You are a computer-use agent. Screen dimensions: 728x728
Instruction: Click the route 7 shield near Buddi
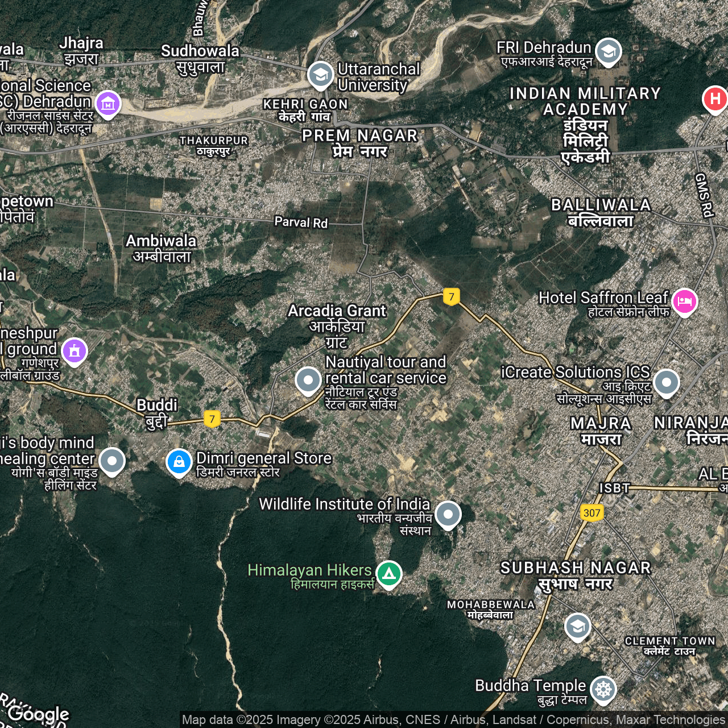click(212, 419)
